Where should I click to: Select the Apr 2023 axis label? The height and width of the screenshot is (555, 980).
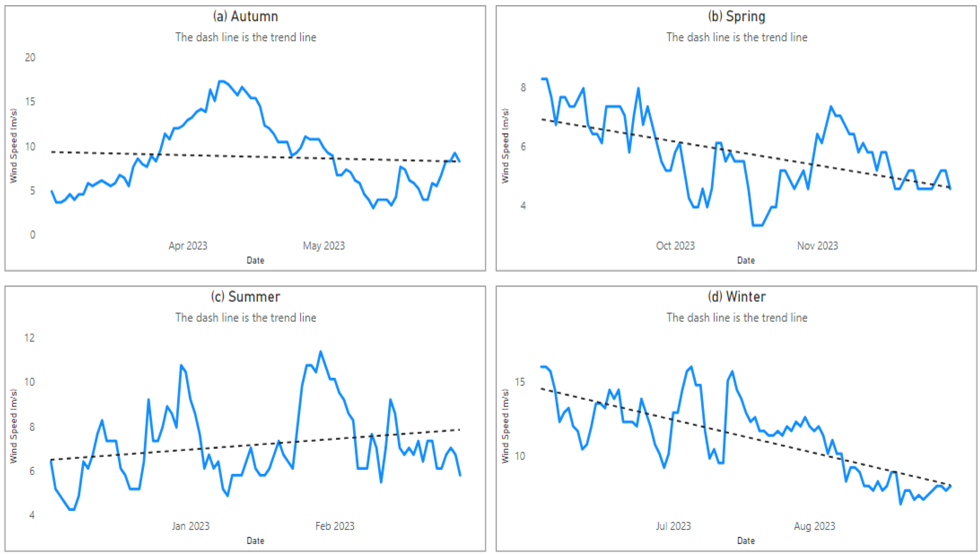188,246
